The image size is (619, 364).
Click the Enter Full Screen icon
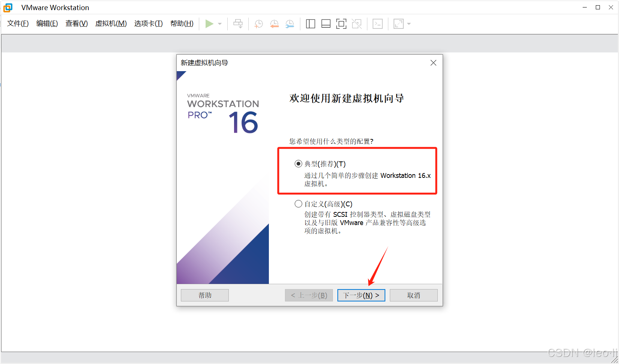tap(341, 24)
